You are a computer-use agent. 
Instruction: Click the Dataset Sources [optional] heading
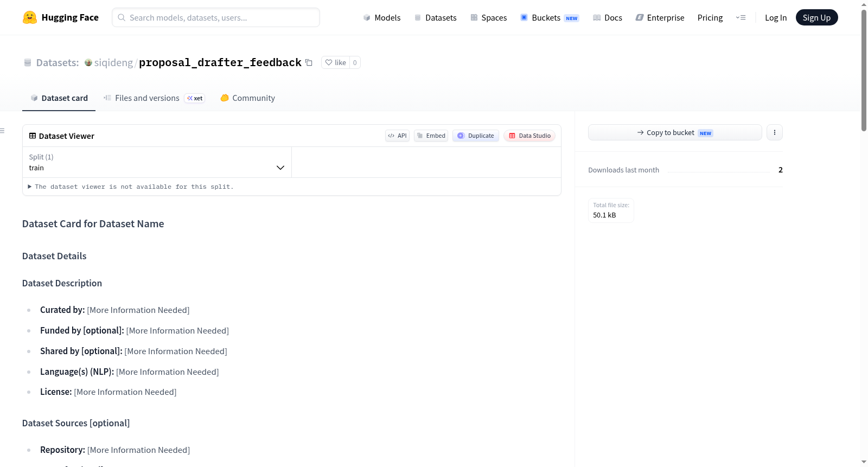76,423
